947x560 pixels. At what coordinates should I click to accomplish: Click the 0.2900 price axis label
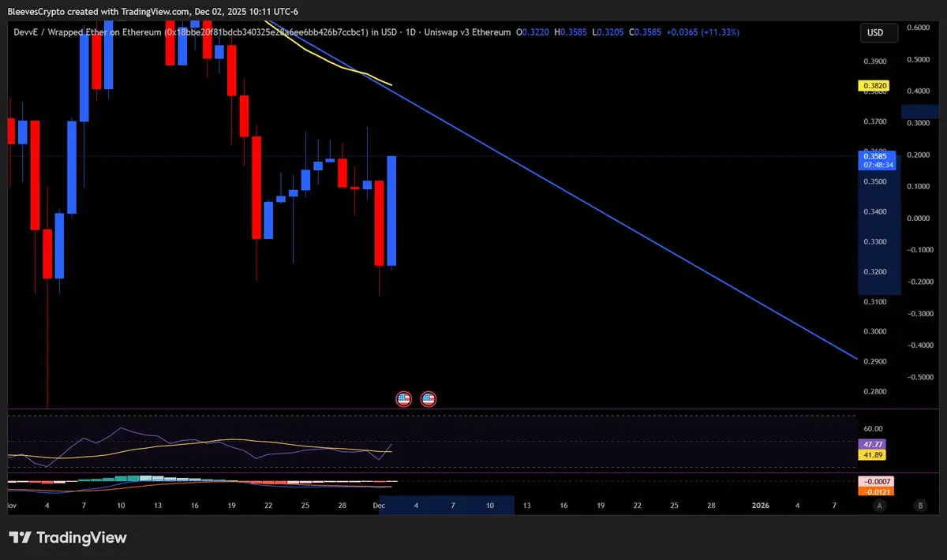[x=874, y=361]
